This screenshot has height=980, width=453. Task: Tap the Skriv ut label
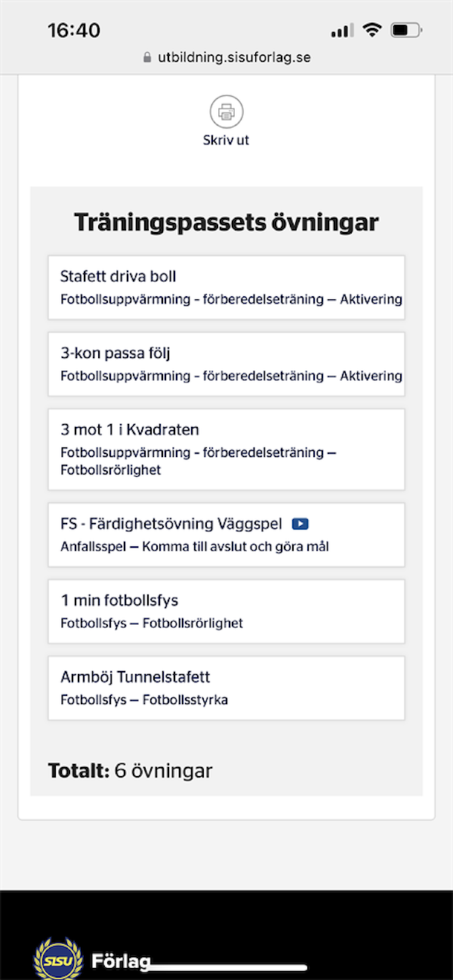[226, 140]
